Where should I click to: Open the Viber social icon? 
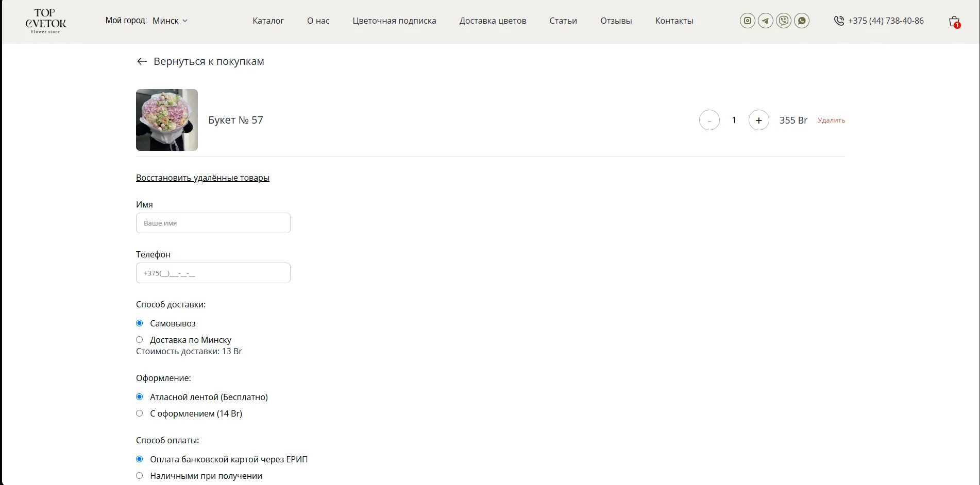(x=784, y=21)
